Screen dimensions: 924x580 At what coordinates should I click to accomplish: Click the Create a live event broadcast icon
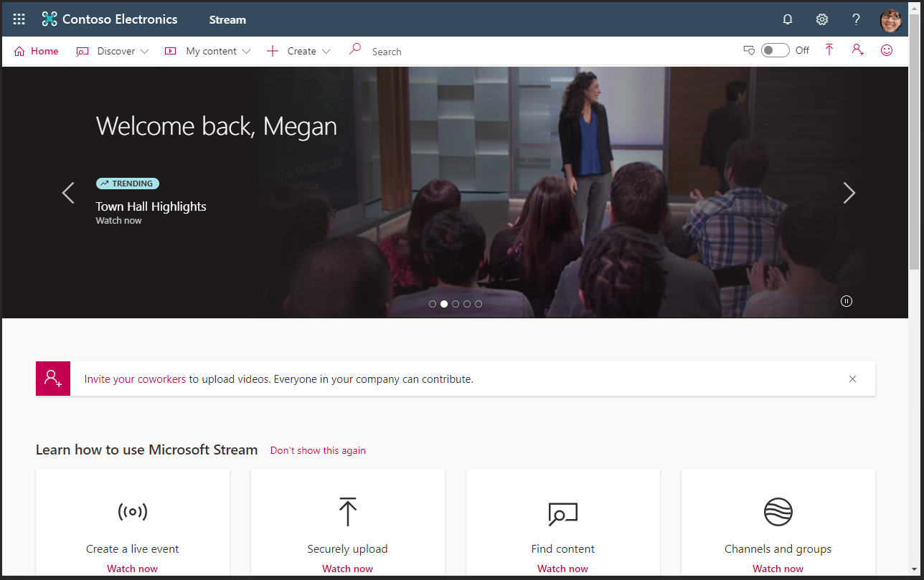133,512
